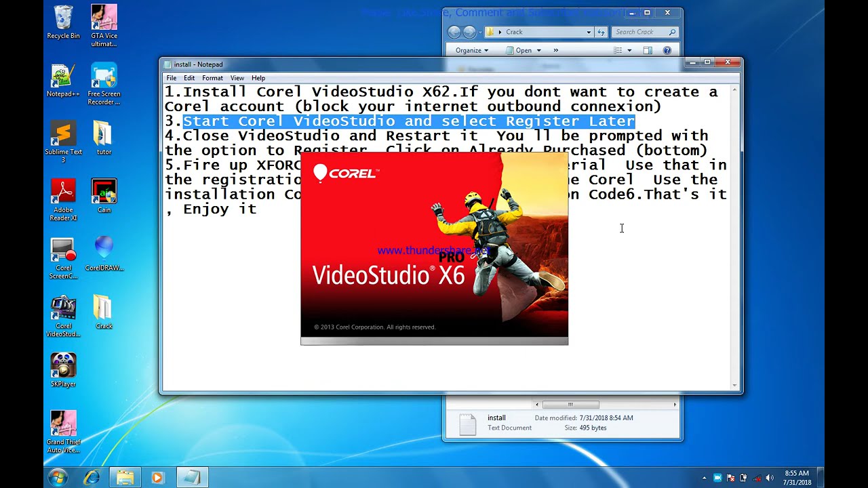The image size is (868, 488).
Task: Click Notepad vertical scrollbar up arrow
Action: click(x=735, y=89)
